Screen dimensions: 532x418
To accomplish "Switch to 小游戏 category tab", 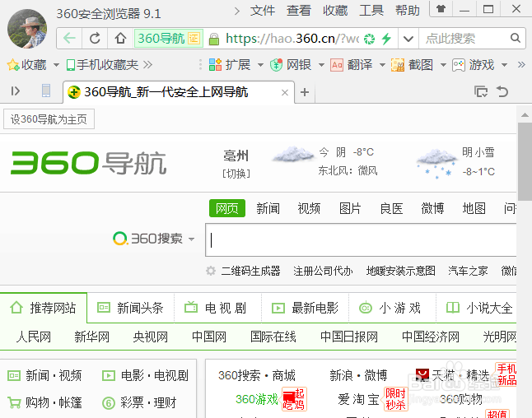I will pyautogui.click(x=392, y=308).
